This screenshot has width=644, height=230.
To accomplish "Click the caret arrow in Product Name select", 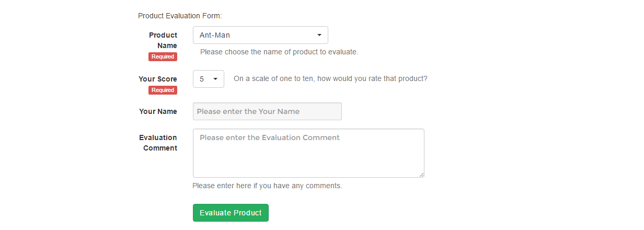I will point(319,35).
